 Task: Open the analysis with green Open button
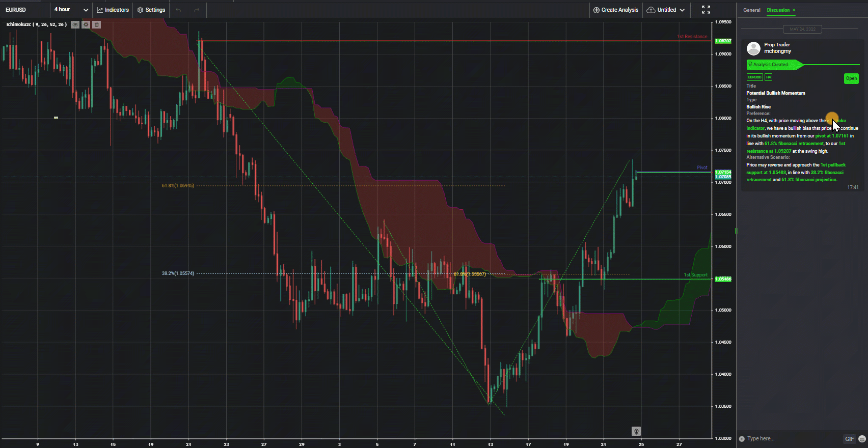(851, 78)
